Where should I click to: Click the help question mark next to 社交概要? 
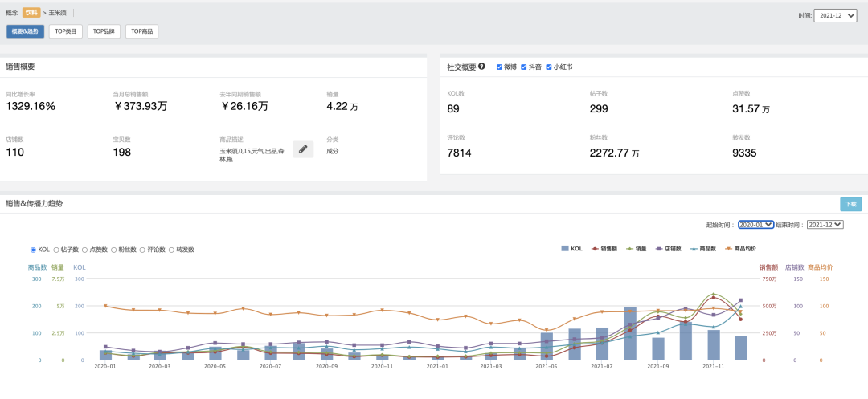[481, 67]
